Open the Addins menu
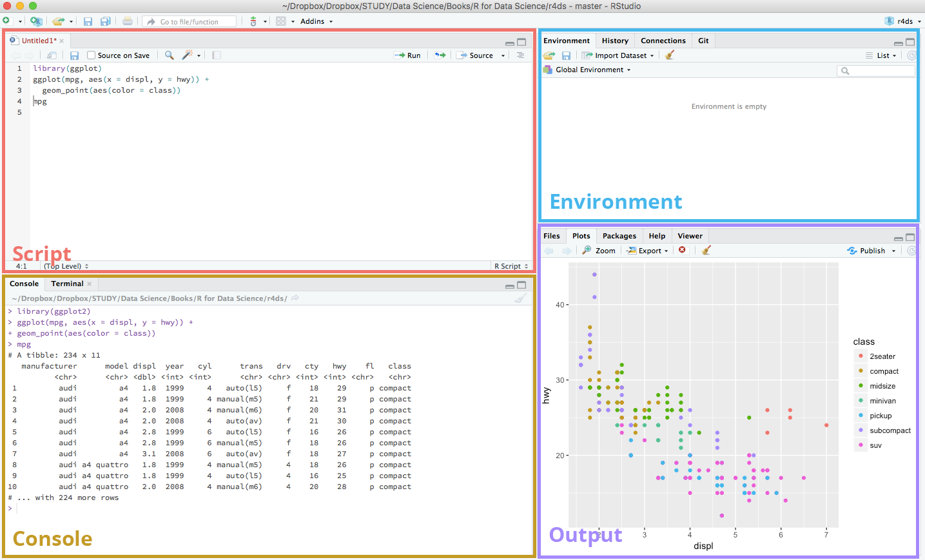The width and height of the screenshot is (925, 560). tap(316, 21)
